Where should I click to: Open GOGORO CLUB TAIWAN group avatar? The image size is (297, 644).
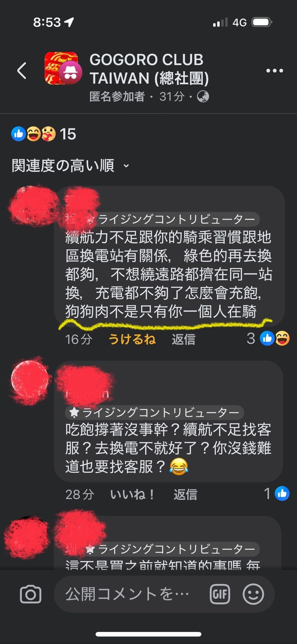tap(63, 69)
